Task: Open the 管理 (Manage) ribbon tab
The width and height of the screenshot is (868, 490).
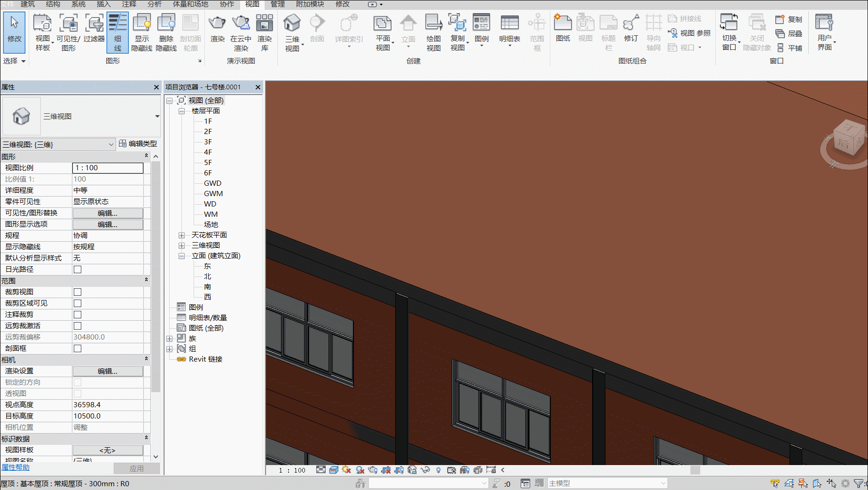Action: pyautogui.click(x=277, y=4)
